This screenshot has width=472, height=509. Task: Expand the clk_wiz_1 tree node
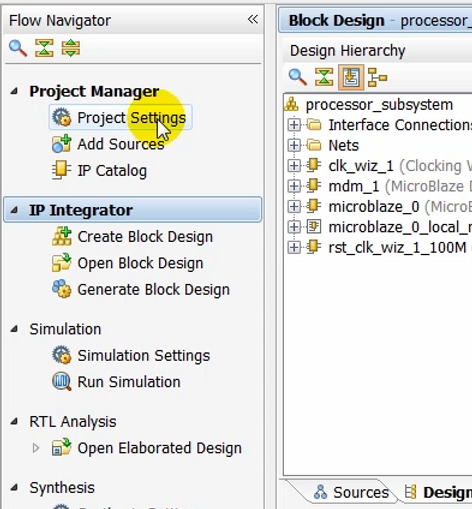pyautogui.click(x=294, y=166)
